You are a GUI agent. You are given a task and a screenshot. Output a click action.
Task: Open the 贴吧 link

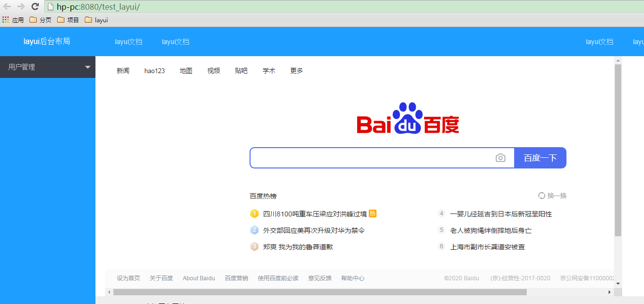tap(241, 71)
